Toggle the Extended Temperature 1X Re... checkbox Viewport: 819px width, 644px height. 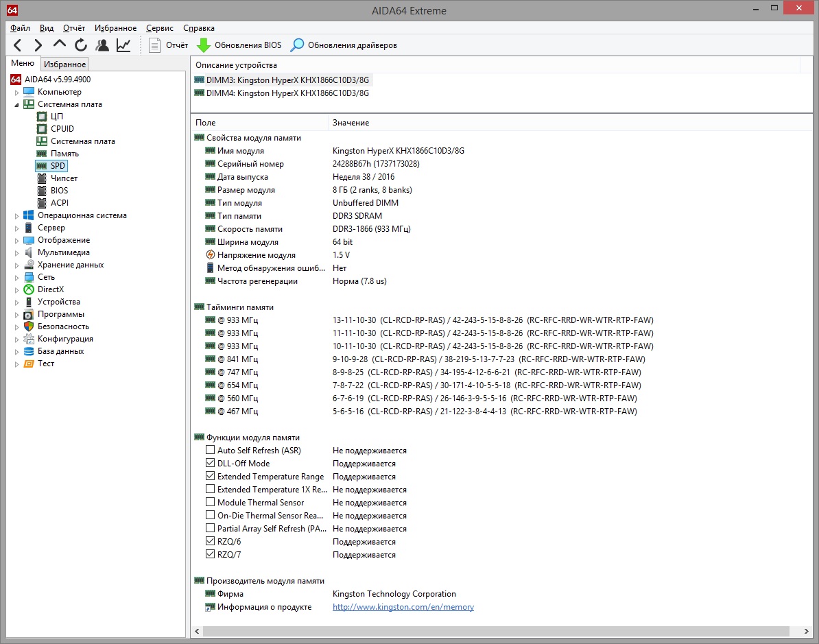210,489
